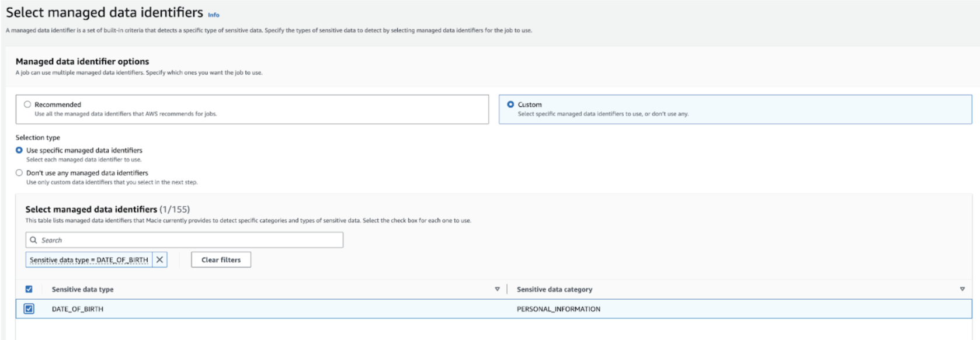Click the Managed data identifier options heading
Image resolution: width=980 pixels, height=340 pixels.
pyautogui.click(x=82, y=61)
